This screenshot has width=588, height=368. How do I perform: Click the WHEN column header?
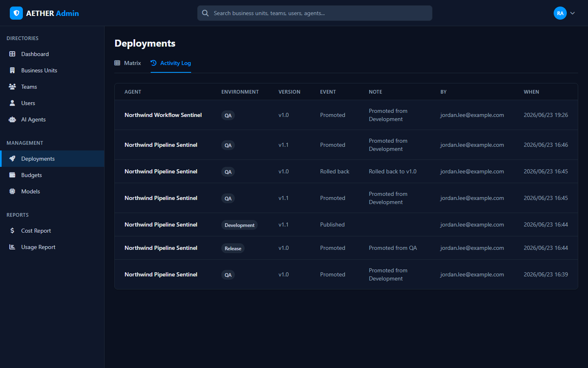click(531, 92)
